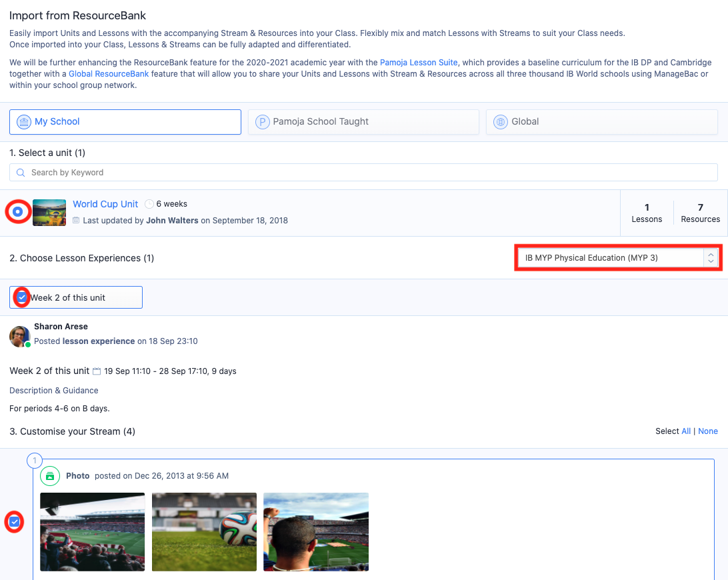Click the clock icon next to 6 weeks
Image resolution: width=728 pixels, height=580 pixels.
coord(149,204)
